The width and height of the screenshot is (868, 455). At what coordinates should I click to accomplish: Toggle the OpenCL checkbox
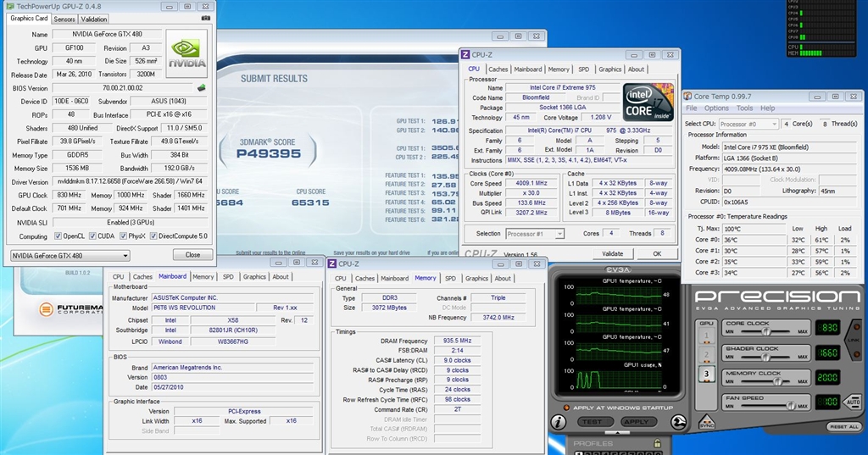[x=58, y=236]
